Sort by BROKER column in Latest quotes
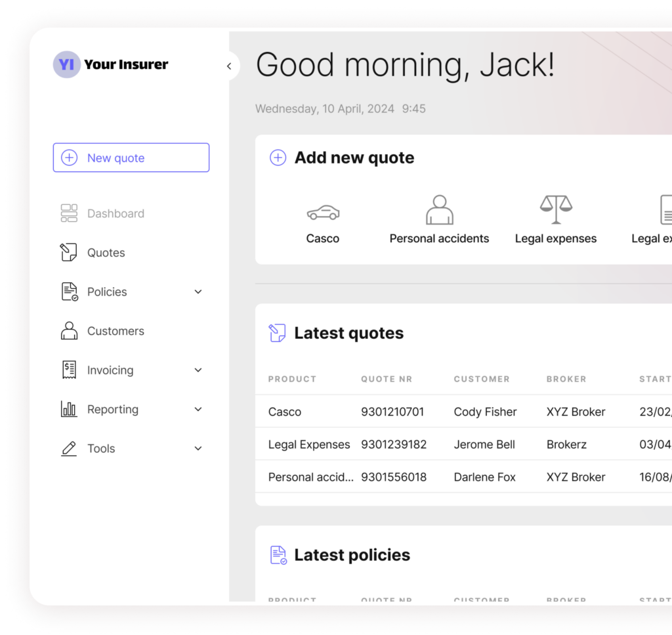The height and width of the screenshot is (635, 672). pyautogui.click(x=566, y=379)
